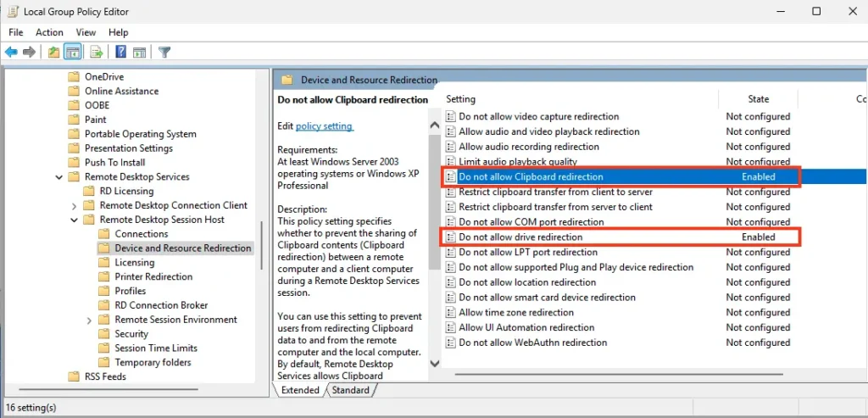This screenshot has width=868, height=418.
Task: Select Printer Redirection folder in the tree
Action: [x=153, y=277]
